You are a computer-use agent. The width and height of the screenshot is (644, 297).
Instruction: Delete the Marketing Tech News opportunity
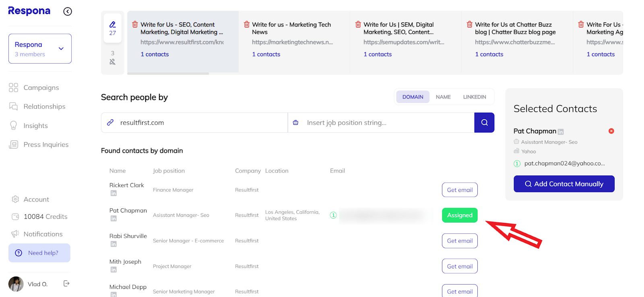(x=246, y=25)
